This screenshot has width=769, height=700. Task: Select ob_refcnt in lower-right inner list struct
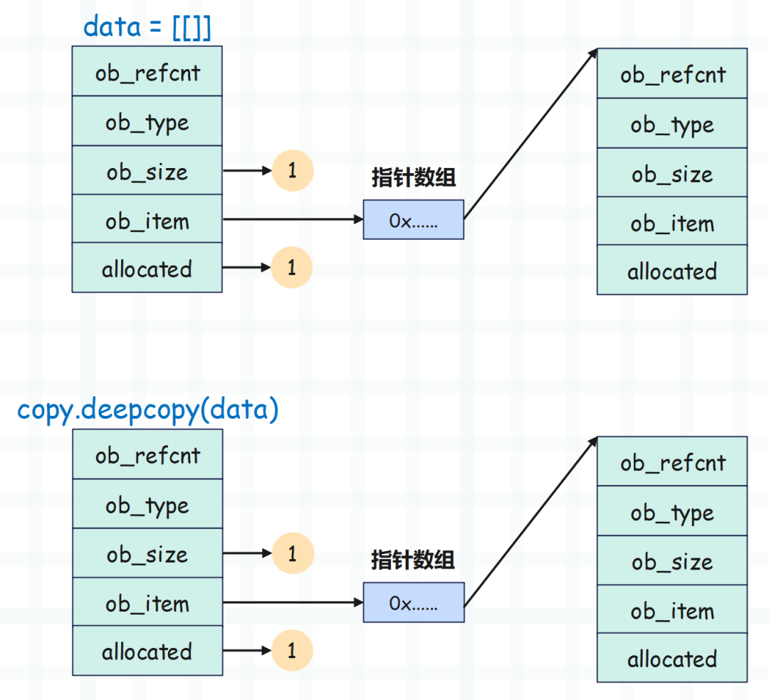(672, 461)
